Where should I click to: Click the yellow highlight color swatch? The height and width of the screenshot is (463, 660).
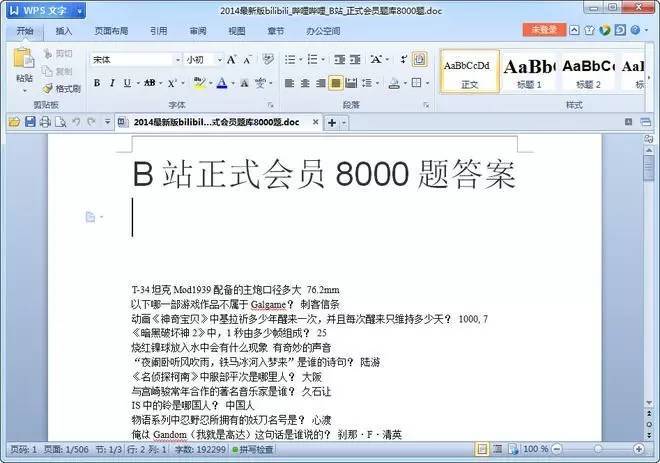(199, 83)
